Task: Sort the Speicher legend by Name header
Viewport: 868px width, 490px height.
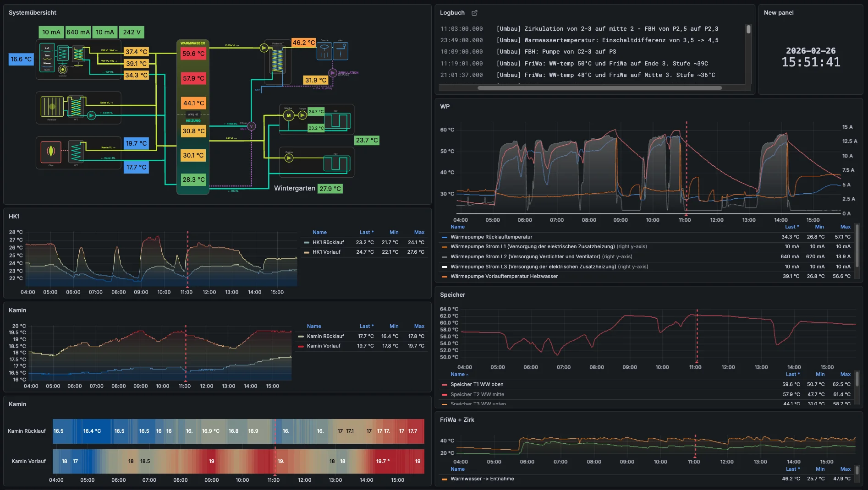Action: click(x=457, y=374)
